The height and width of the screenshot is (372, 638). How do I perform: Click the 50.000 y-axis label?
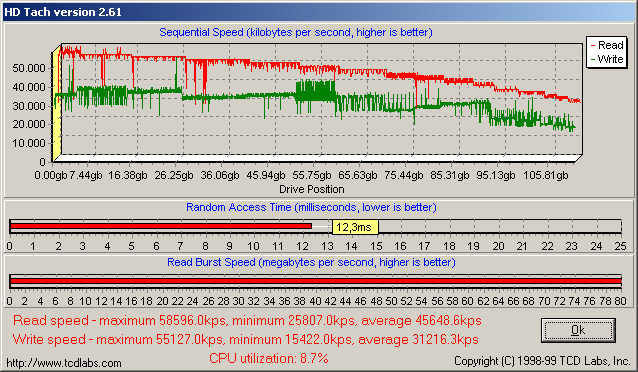point(28,68)
